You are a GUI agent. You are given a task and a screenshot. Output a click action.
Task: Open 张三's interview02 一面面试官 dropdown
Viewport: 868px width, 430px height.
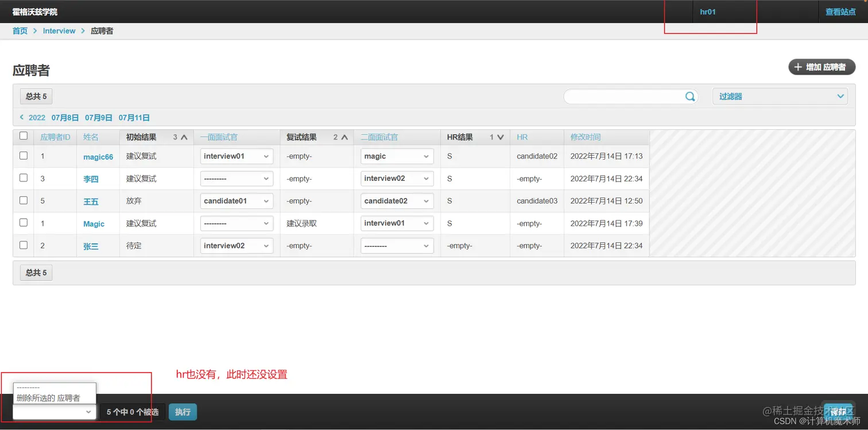click(237, 246)
